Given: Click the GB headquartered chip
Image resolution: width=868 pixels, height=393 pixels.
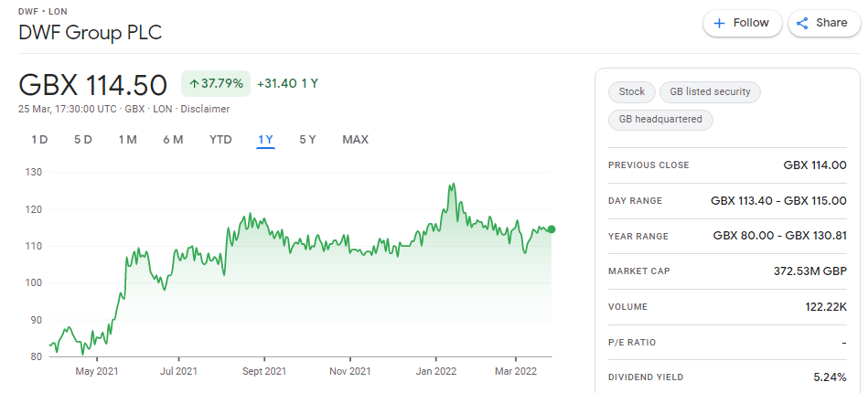Looking at the screenshot, I should (660, 120).
